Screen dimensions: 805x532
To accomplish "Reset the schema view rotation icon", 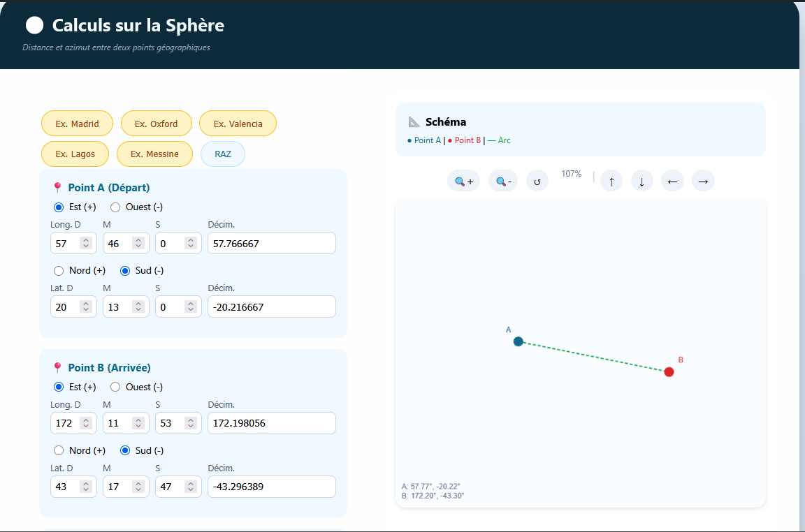I will pos(537,182).
